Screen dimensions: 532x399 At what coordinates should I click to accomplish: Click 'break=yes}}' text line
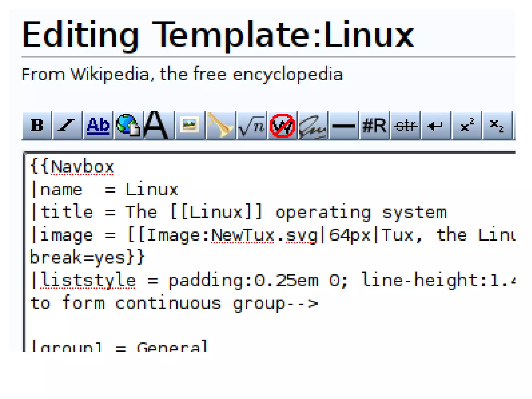coord(87,258)
